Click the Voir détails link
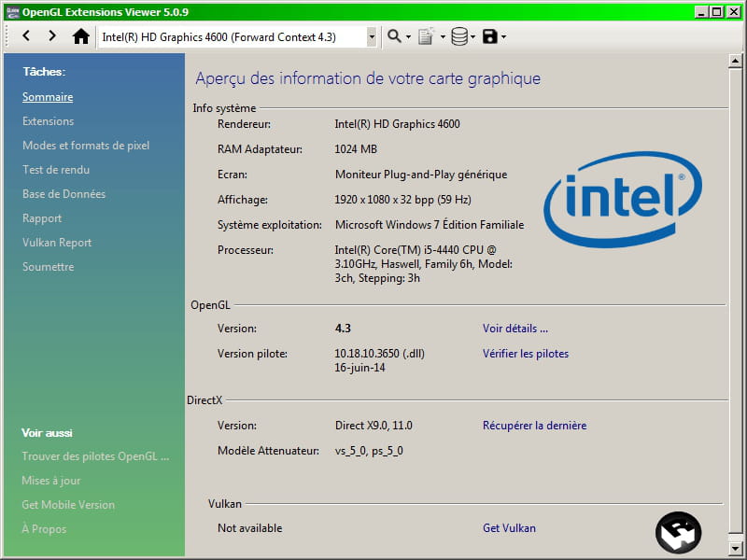Screen dimensions: 747x560 514,329
